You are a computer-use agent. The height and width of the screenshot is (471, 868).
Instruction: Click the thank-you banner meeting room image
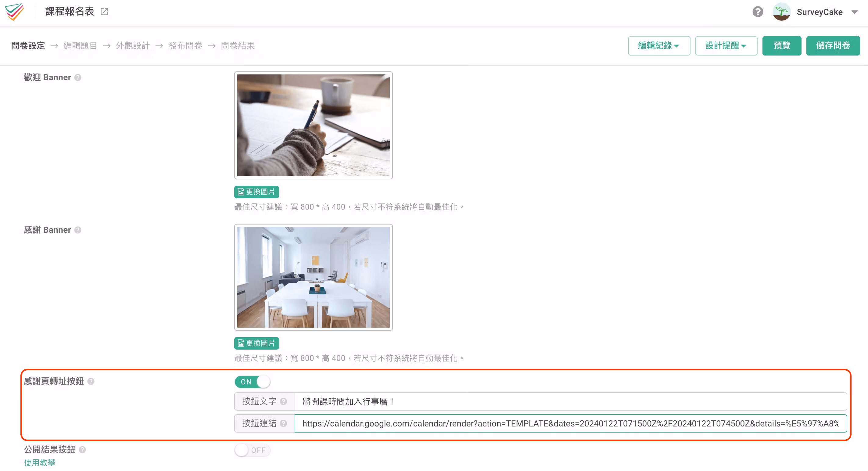pos(313,277)
